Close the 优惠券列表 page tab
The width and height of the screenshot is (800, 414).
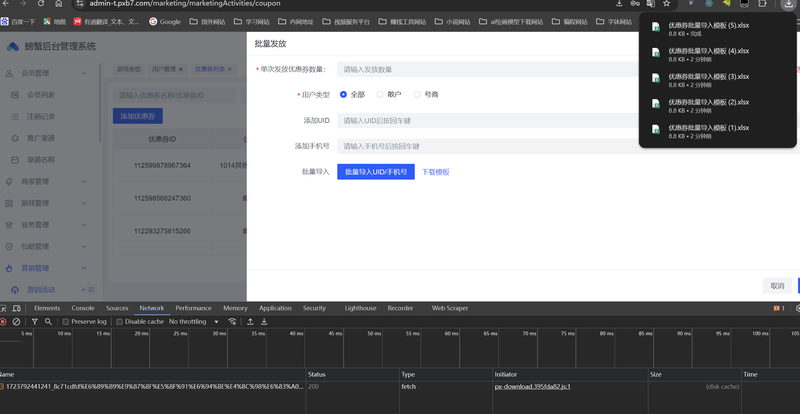click(x=230, y=69)
